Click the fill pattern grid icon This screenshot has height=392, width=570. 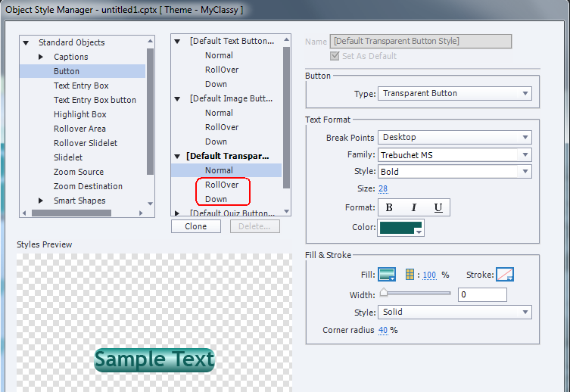(410, 275)
